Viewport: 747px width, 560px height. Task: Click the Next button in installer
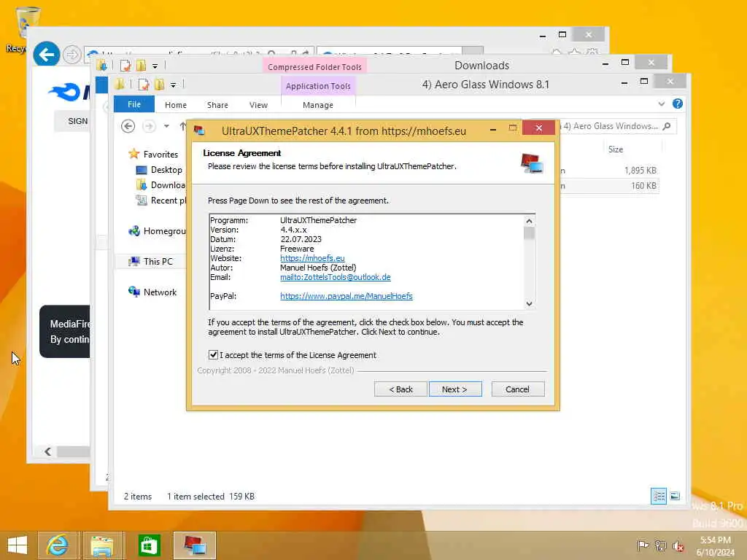(x=455, y=389)
